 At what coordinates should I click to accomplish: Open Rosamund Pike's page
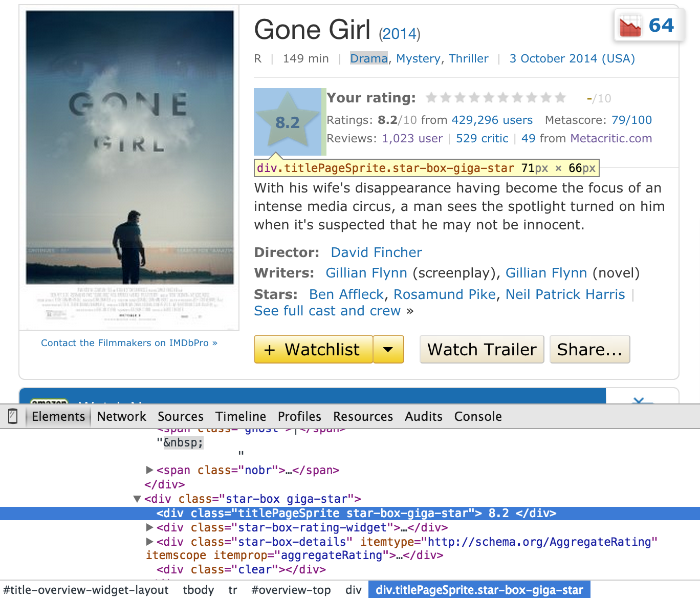click(445, 294)
